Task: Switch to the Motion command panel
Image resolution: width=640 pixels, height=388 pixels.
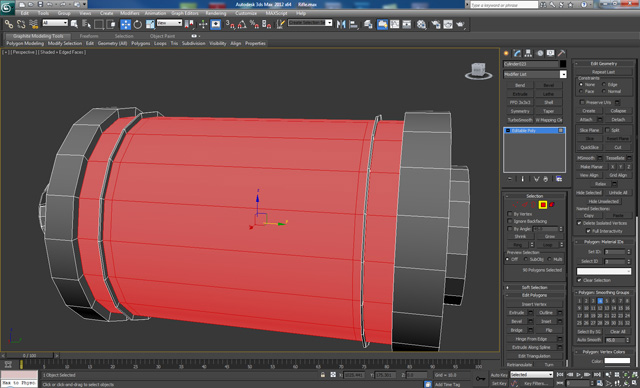Action: [540, 53]
